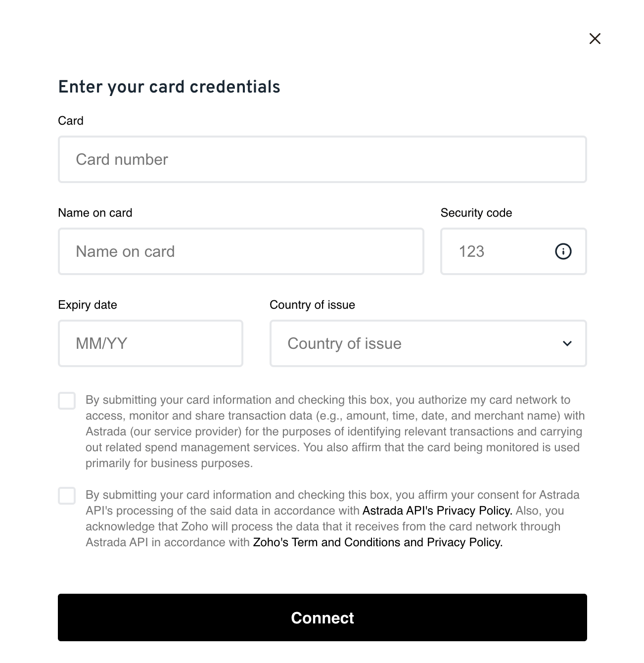Focus the Card number input field

[x=322, y=159]
